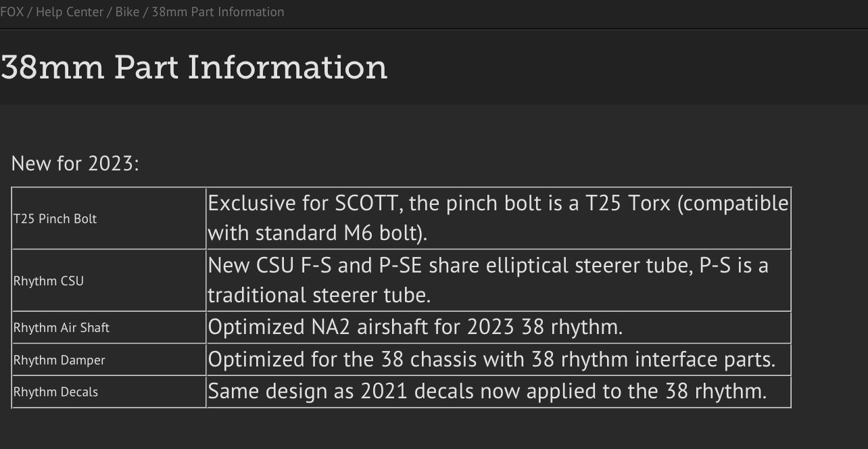The image size is (868, 449).
Task: Select the Rhythm Decals cell
Action: point(109,392)
